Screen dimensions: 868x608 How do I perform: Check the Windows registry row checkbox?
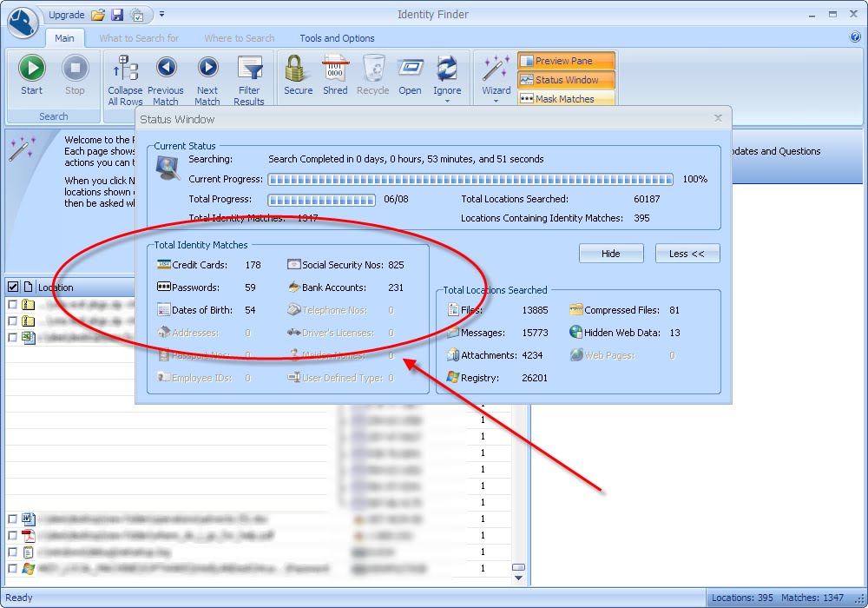pyautogui.click(x=12, y=568)
